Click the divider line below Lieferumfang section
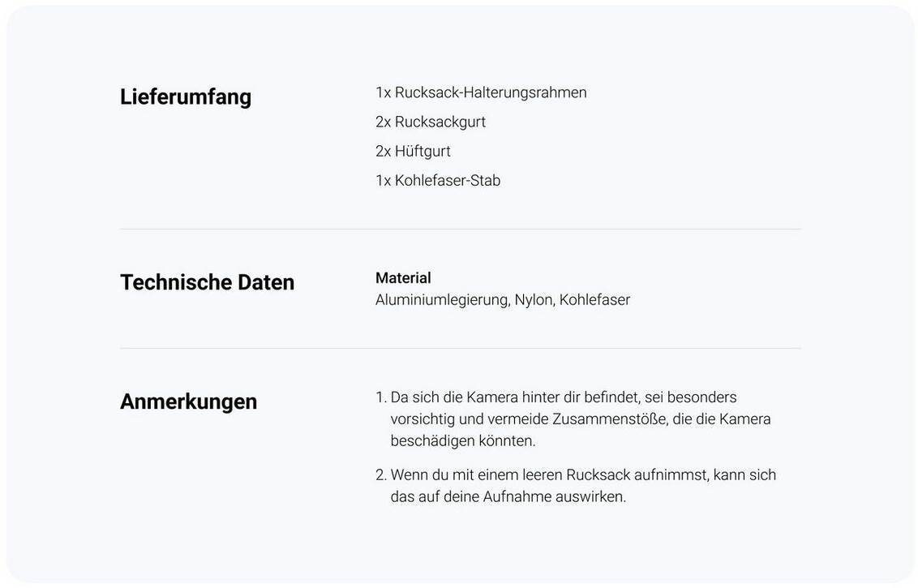The height and width of the screenshot is (588, 918). coord(460,229)
